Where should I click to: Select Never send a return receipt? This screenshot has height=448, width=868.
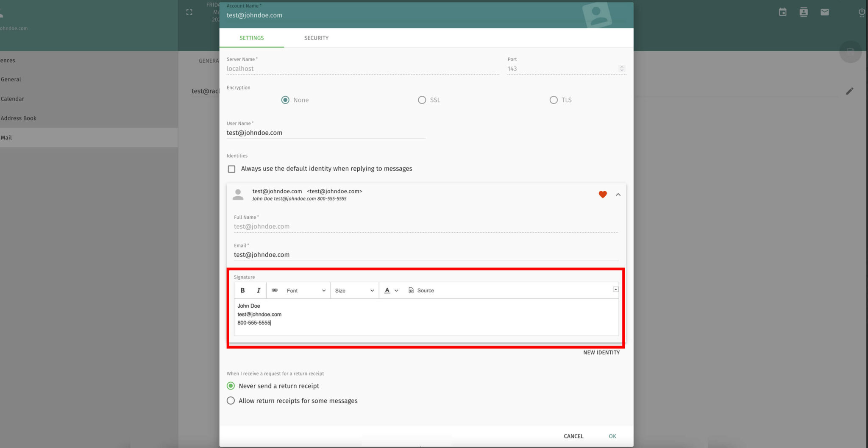pos(231,386)
